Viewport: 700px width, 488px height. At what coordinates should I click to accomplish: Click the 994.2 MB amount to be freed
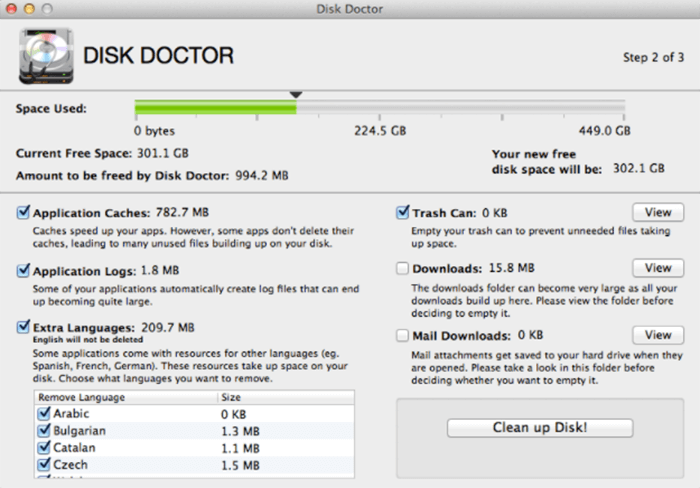[262, 175]
